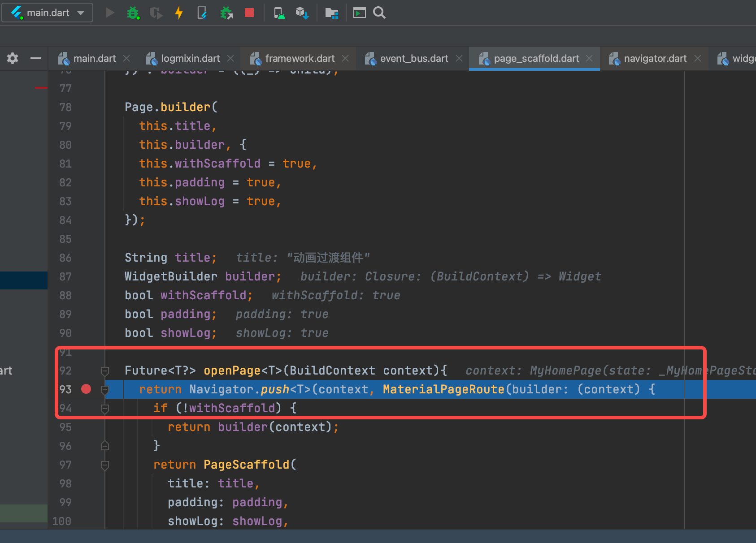Fold the PageScaffold return on line 97
This screenshot has height=543, width=756.
[105, 465]
